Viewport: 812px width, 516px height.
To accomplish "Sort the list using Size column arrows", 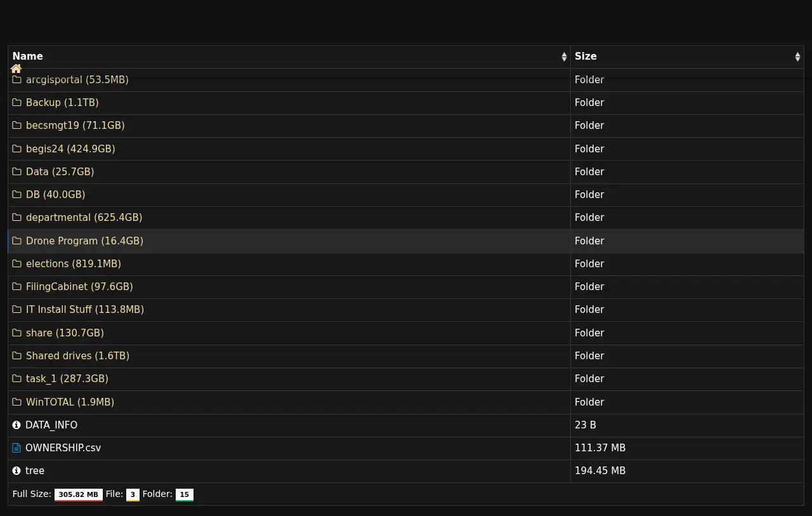I will coord(797,57).
